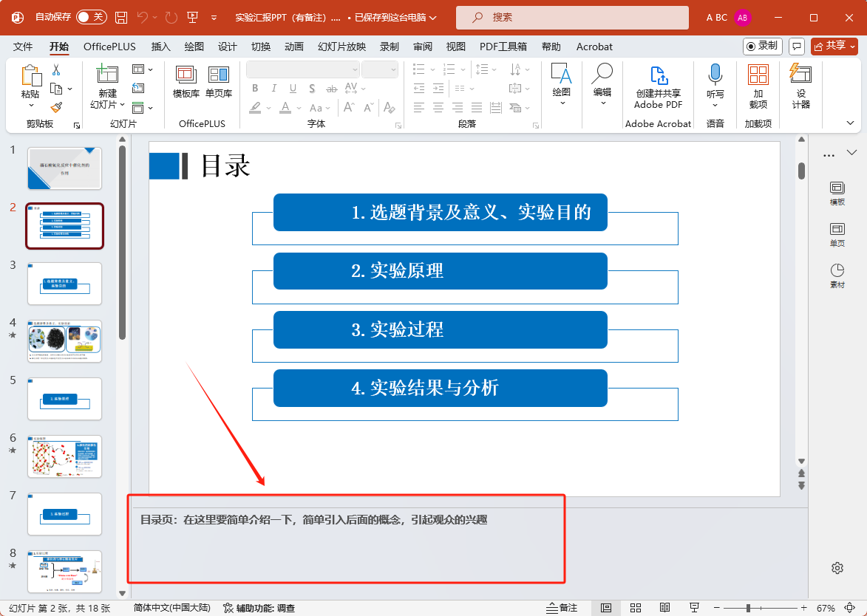Image resolution: width=867 pixels, height=616 pixels.
Task: Click the 辅助功能: 调查 status button
Action: click(259, 608)
